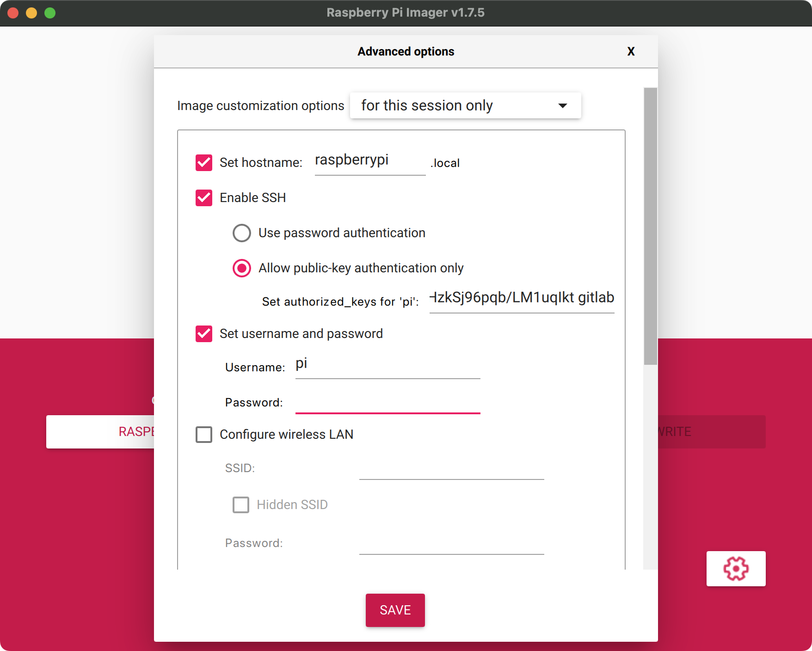This screenshot has height=651, width=812.
Task: Enable Configure wireless LAN checkbox
Action: [x=204, y=435]
